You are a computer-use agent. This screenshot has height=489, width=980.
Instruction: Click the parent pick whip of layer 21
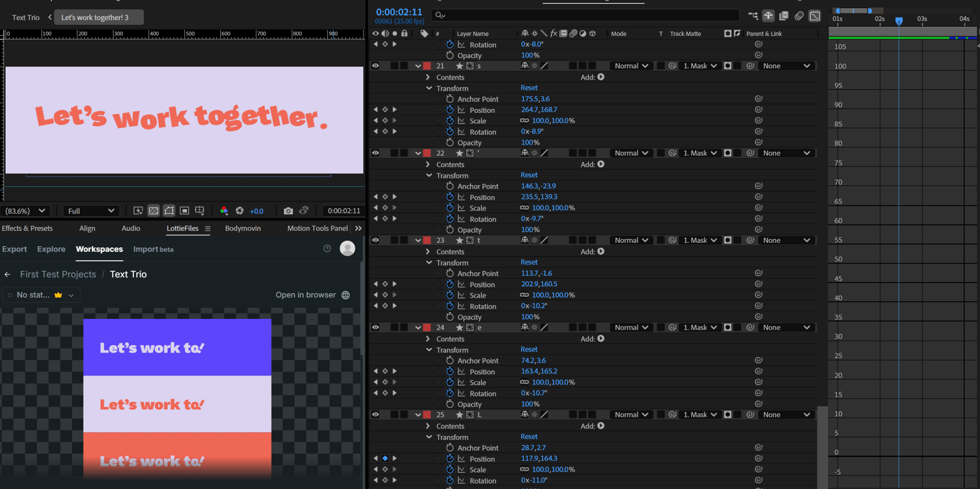tap(750, 66)
